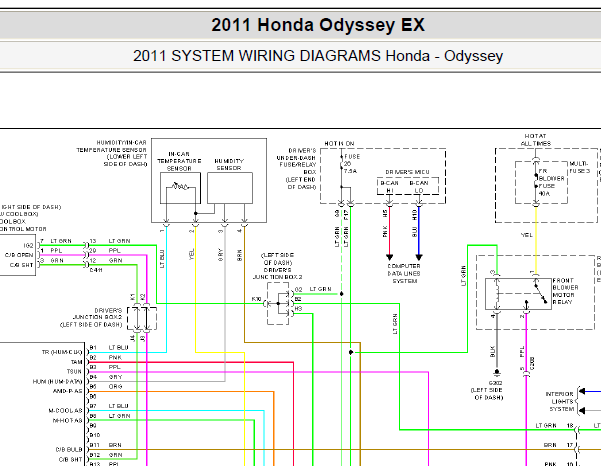The height and width of the screenshot is (466, 601).
Task: Select the C208 connector label
Action: tap(532, 364)
